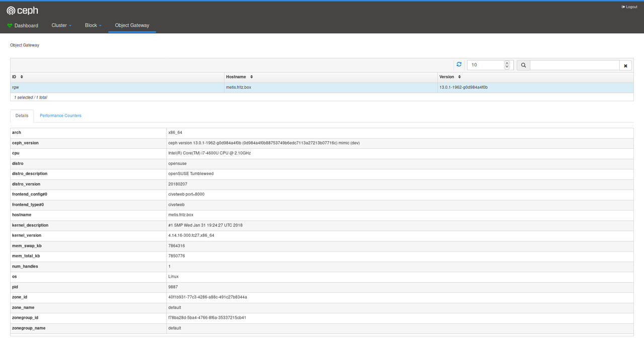This screenshot has width=644, height=345.
Task: Switch to Performance Counters tab
Action: pos(60,116)
